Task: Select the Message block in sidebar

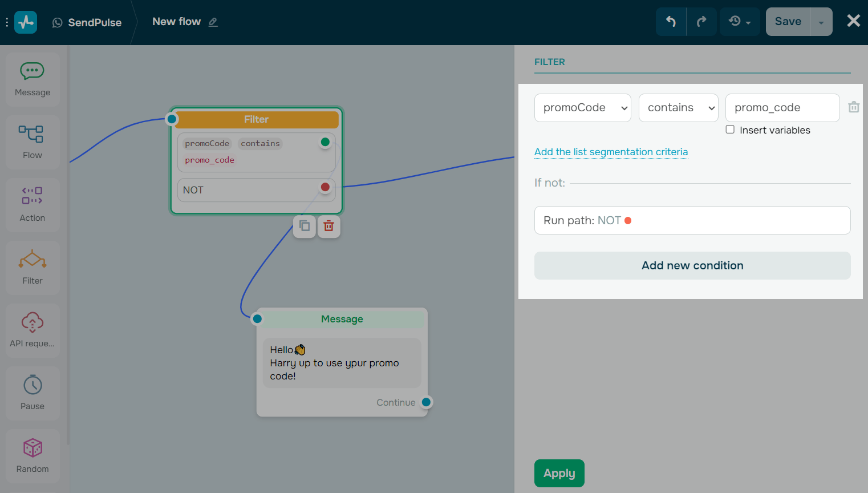Action: click(x=33, y=79)
